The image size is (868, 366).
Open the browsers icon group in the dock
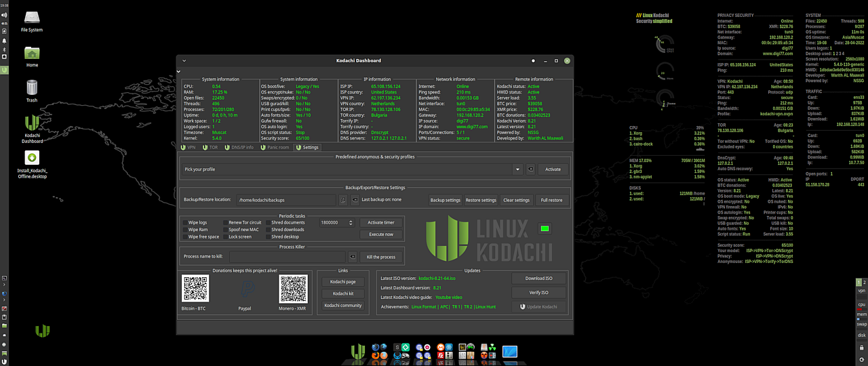[379, 351]
